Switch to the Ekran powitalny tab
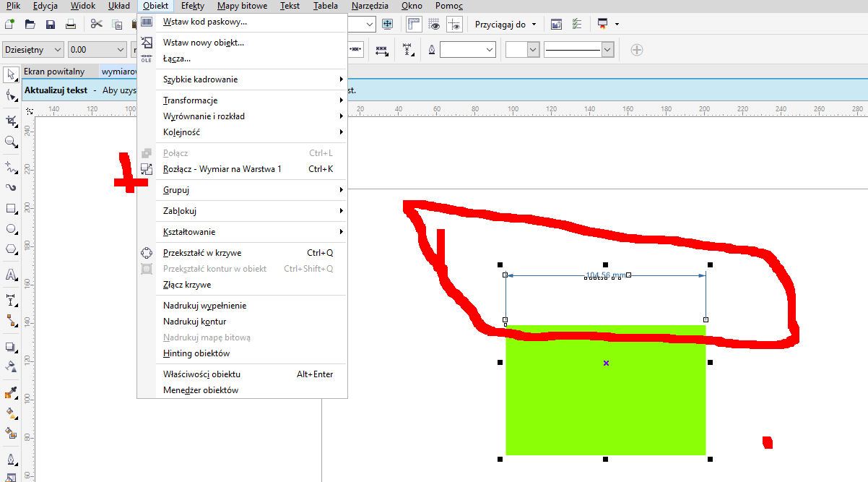 coord(54,72)
